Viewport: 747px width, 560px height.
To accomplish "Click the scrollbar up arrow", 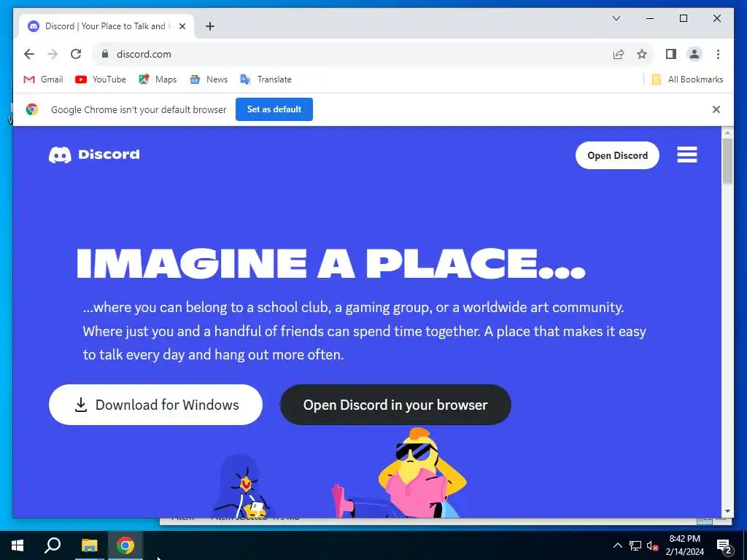I will click(x=727, y=133).
